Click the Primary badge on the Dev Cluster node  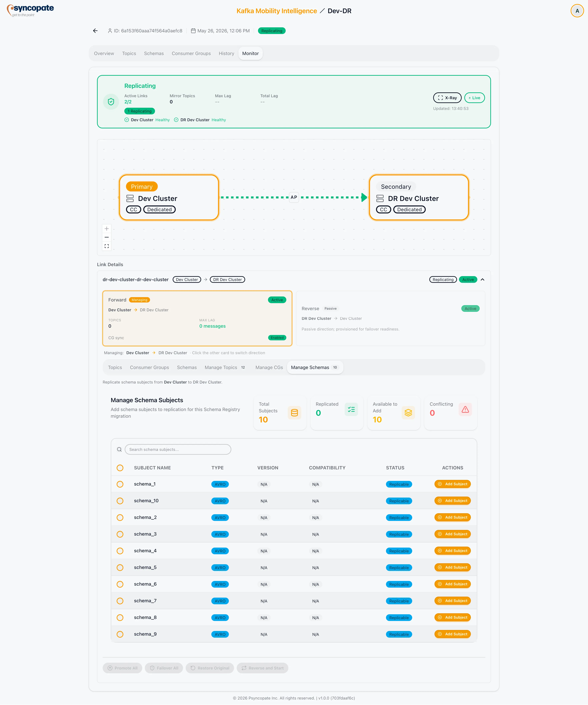[142, 187]
